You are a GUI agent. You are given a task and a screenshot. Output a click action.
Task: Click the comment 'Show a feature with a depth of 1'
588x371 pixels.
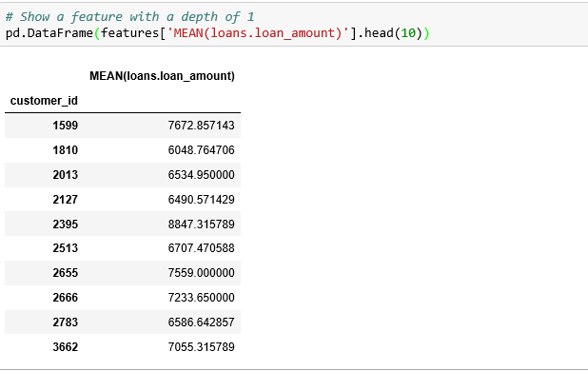pos(129,17)
